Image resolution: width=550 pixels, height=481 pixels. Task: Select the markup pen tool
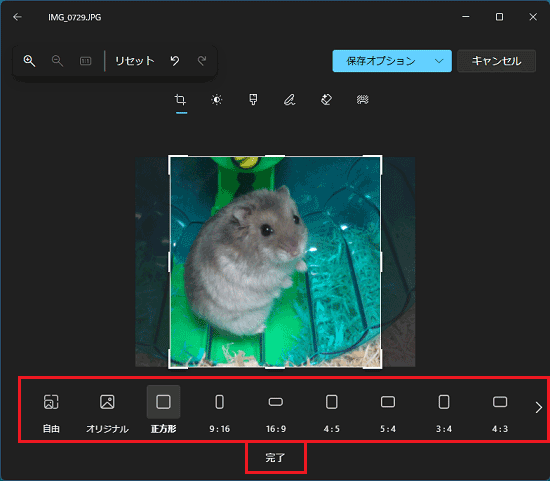(289, 100)
